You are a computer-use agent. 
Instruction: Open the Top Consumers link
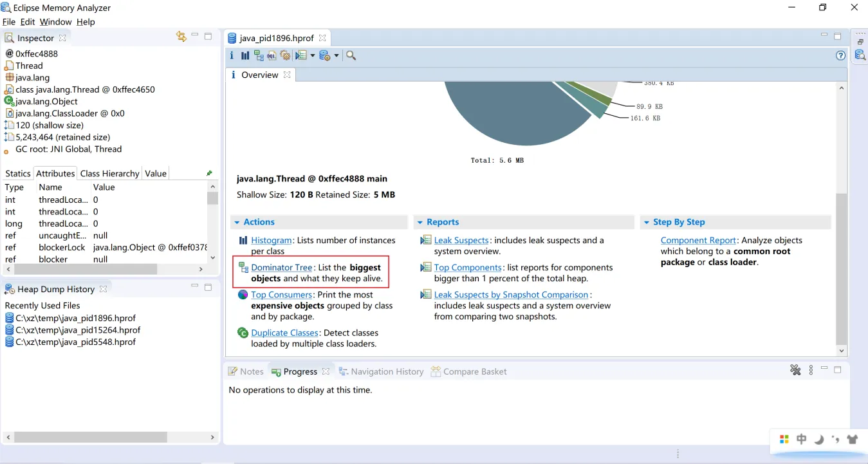(282, 295)
